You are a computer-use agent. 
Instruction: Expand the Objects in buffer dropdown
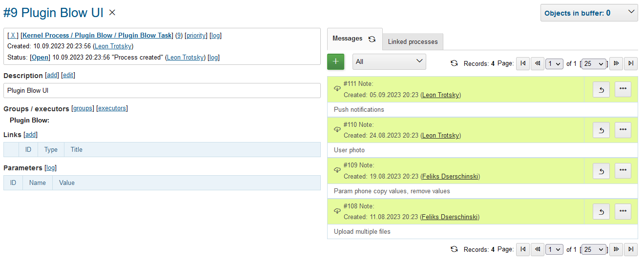point(589,13)
